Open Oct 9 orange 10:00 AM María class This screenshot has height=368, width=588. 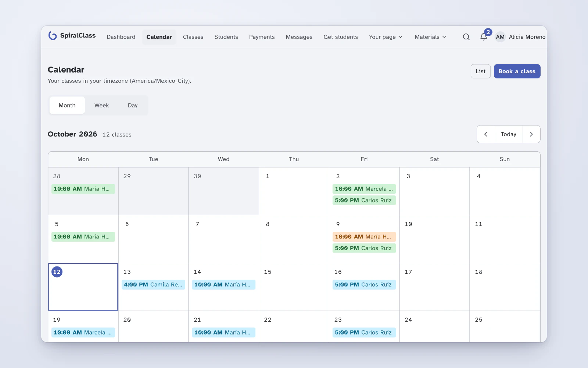coord(364,237)
